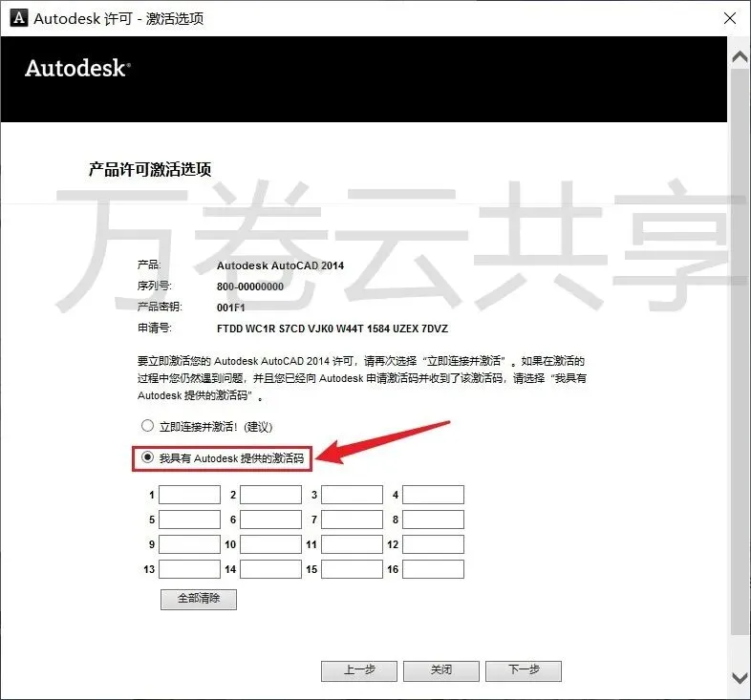Click the vertical scrollbar thumb
Screen dimensions: 751x700
[x=740, y=352]
